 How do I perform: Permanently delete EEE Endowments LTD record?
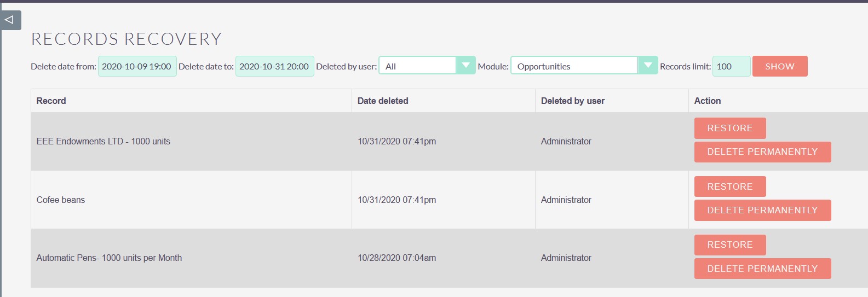click(762, 152)
